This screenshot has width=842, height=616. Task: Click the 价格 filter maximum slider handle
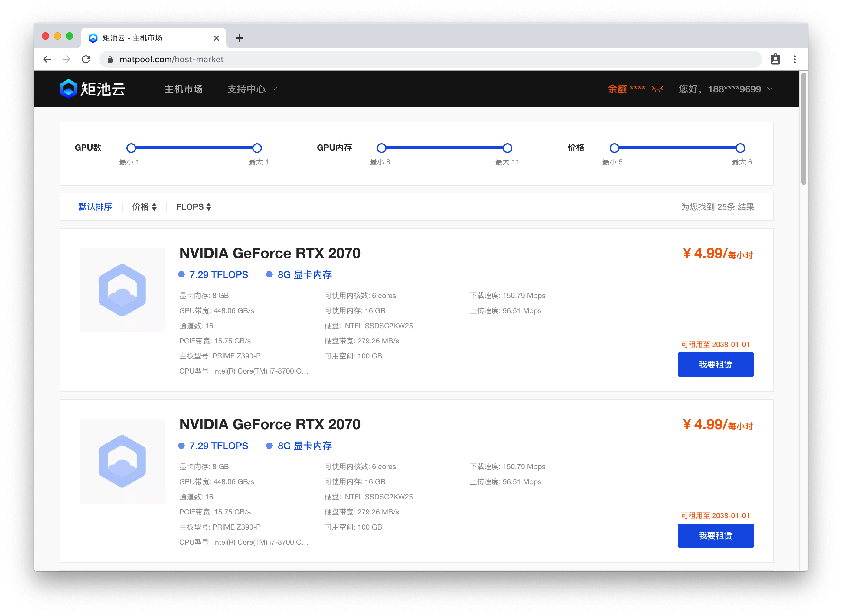[740, 148]
